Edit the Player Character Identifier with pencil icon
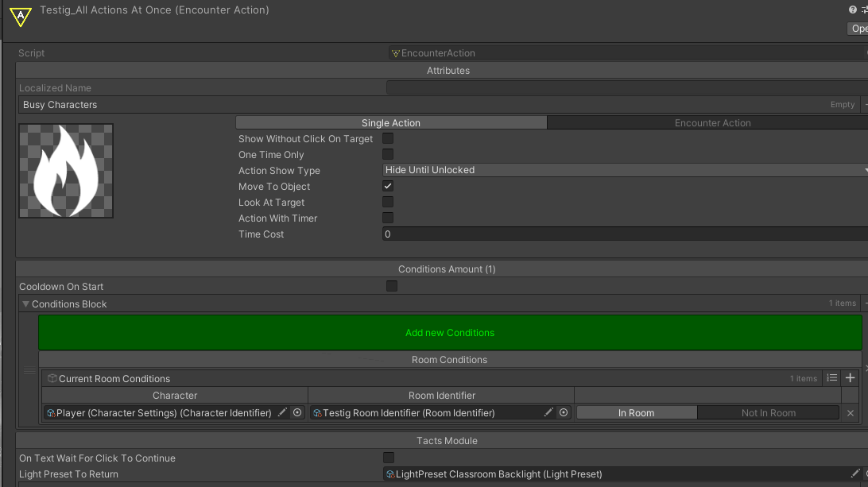Viewport: 868px width, 487px height. pos(282,412)
